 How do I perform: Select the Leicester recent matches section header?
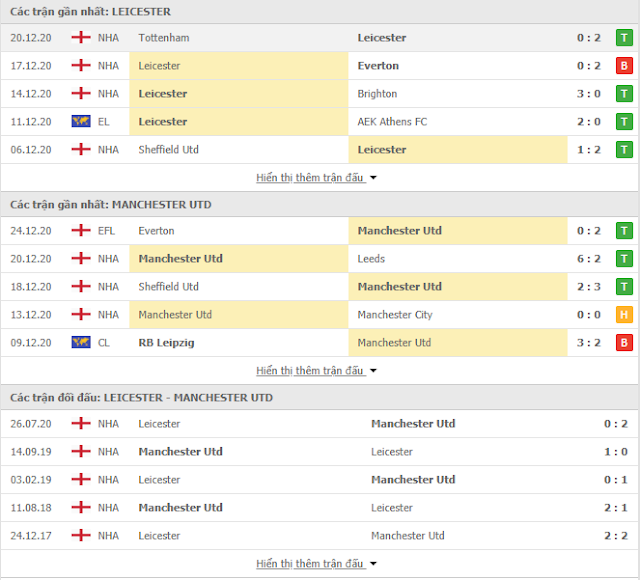[90, 12]
